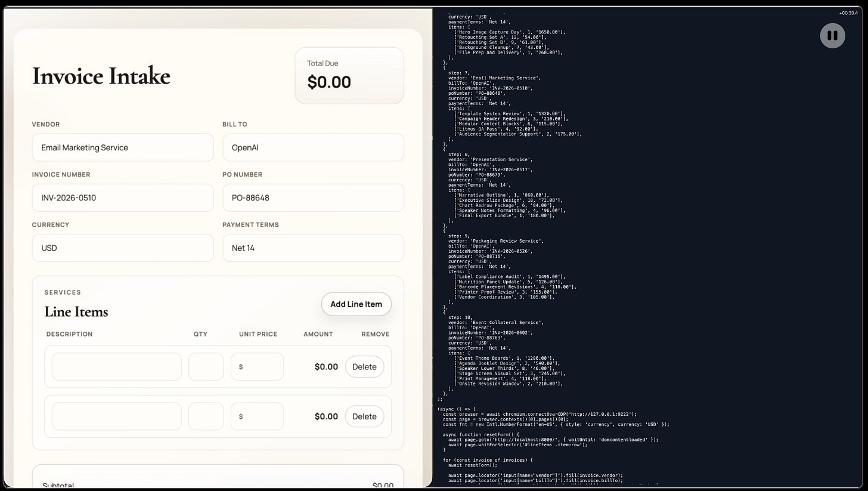The image size is (868, 491).
Task: Click 'Packaging Review Service' vendor line in code
Action: 496,241
